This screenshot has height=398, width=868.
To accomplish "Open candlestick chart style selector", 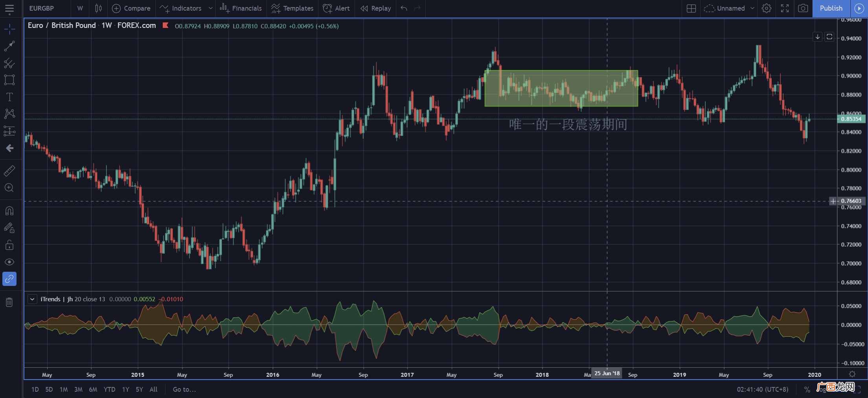I will coord(98,8).
